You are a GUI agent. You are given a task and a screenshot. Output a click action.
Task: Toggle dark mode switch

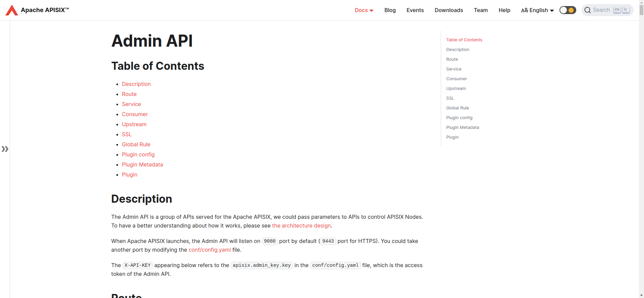coord(568,10)
